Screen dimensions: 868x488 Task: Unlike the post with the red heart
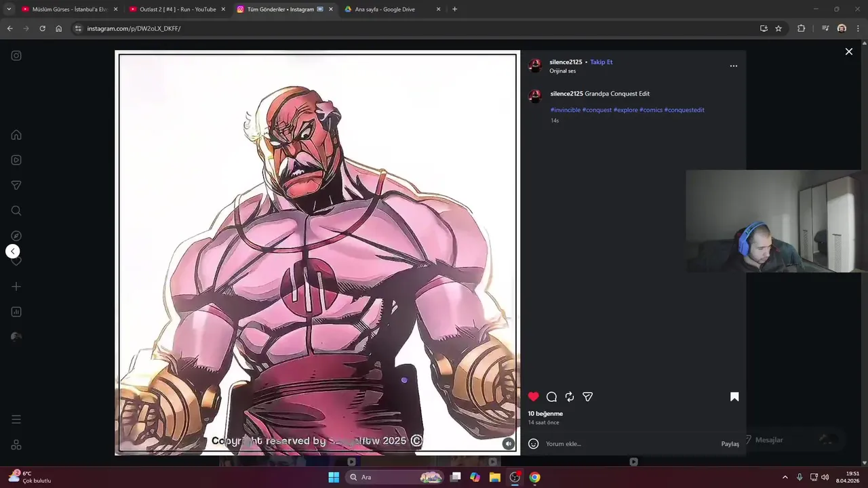pos(534,396)
